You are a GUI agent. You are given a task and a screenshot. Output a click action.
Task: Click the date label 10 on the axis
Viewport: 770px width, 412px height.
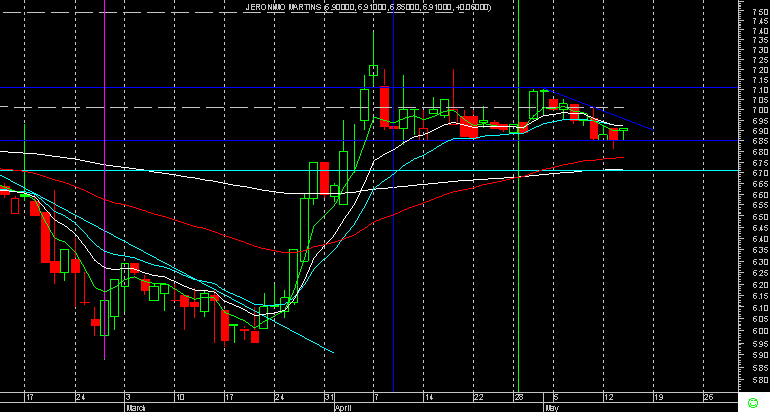pyautogui.click(x=180, y=397)
